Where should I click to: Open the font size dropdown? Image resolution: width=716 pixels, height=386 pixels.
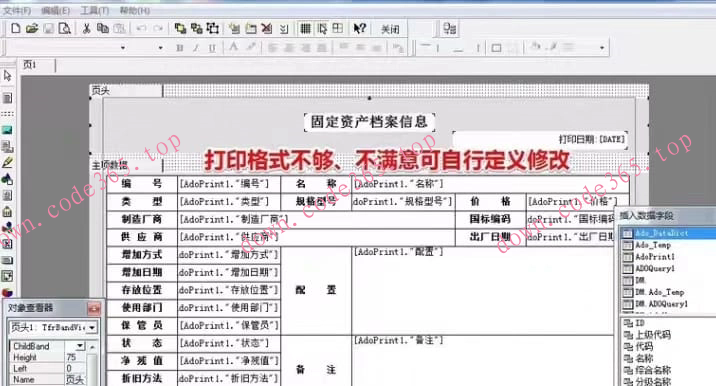pos(160,48)
